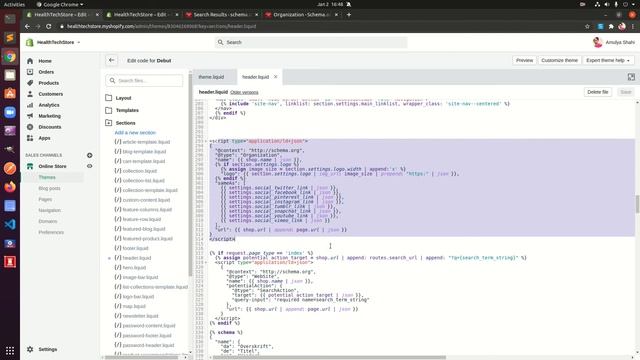This screenshot has height=360, width=640.
Task: Click the back arrow beside Edit code
Action: click(111, 60)
